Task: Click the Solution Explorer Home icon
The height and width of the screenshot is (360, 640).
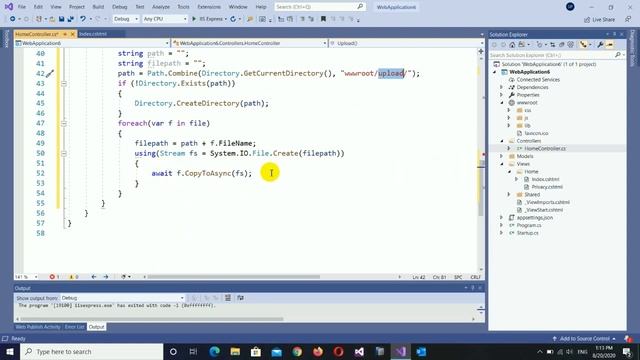Action: [512, 45]
